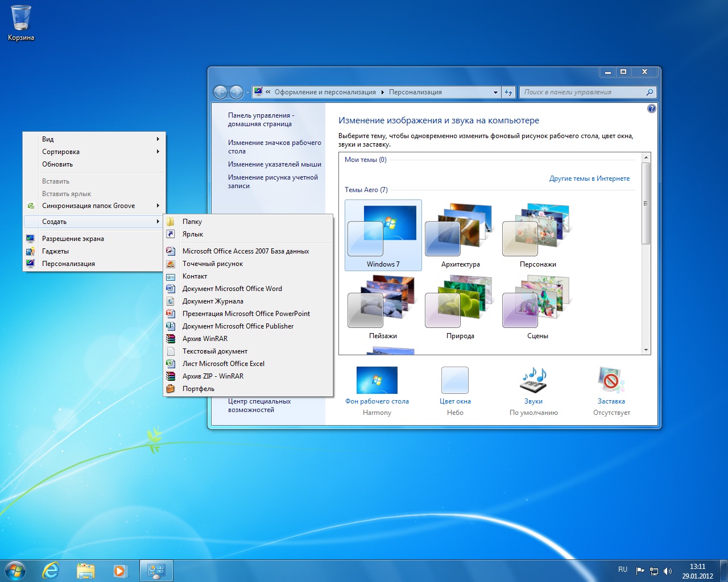Create a new Ярлык from submenu
Screen dimensions: 728x582
point(247,234)
